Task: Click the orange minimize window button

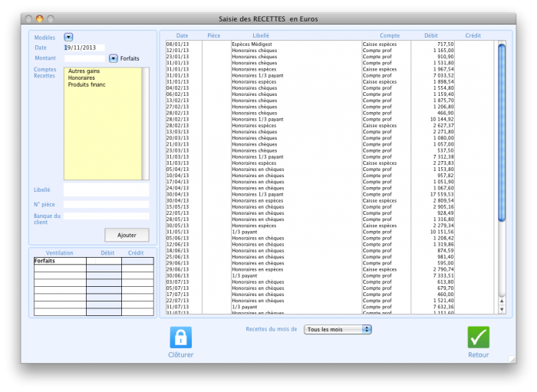Action: (x=40, y=19)
